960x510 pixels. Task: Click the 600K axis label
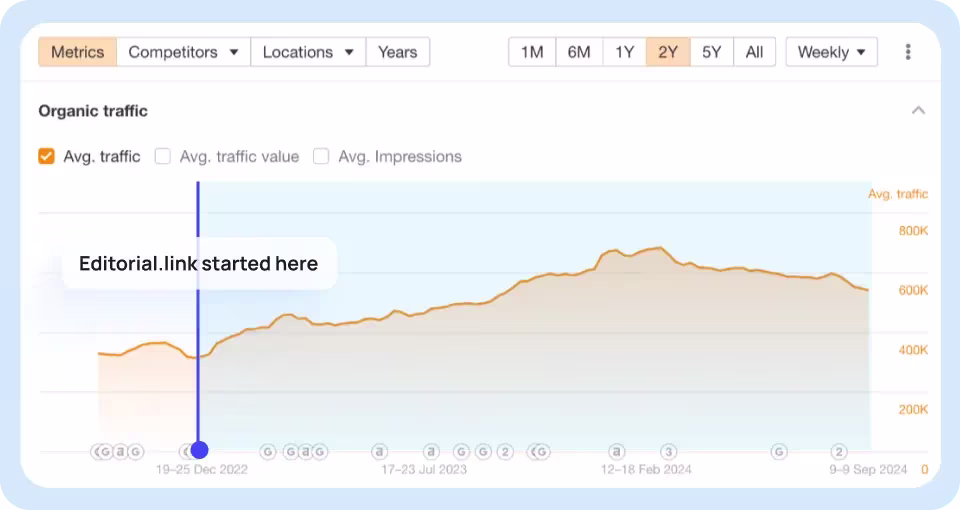point(913,290)
